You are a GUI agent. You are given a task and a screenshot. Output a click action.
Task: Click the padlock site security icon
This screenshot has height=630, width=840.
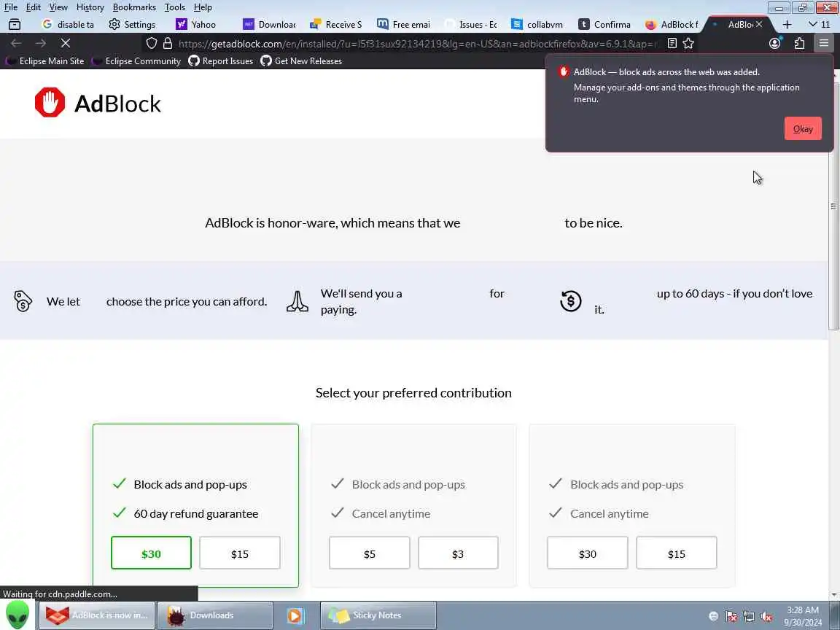(x=168, y=44)
